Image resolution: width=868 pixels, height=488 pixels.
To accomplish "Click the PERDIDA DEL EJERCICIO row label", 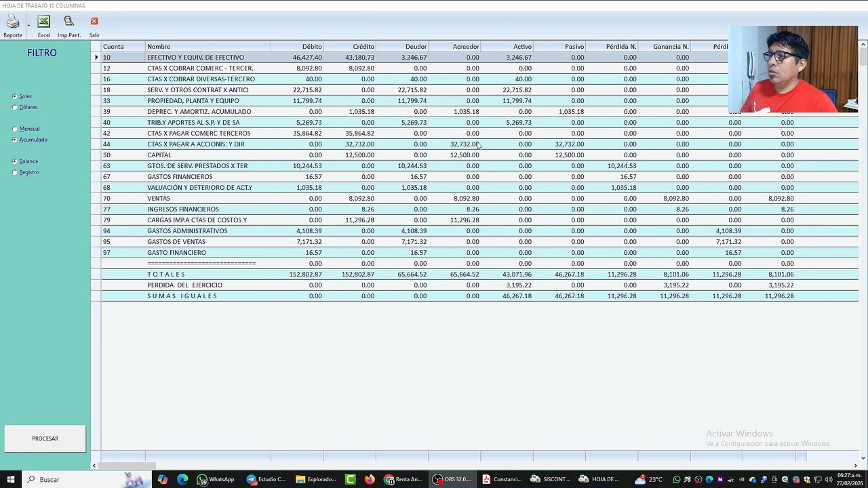I will click(x=184, y=285).
